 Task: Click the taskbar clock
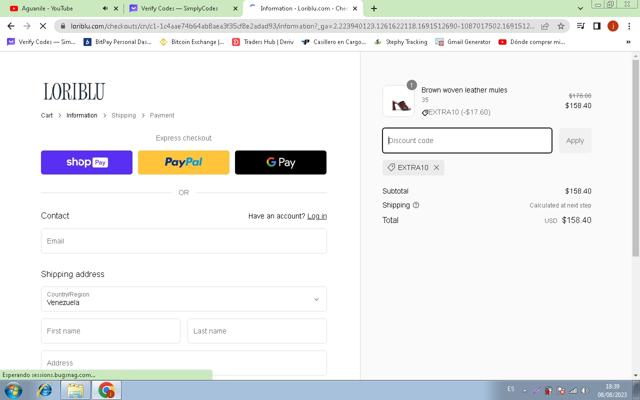point(612,391)
